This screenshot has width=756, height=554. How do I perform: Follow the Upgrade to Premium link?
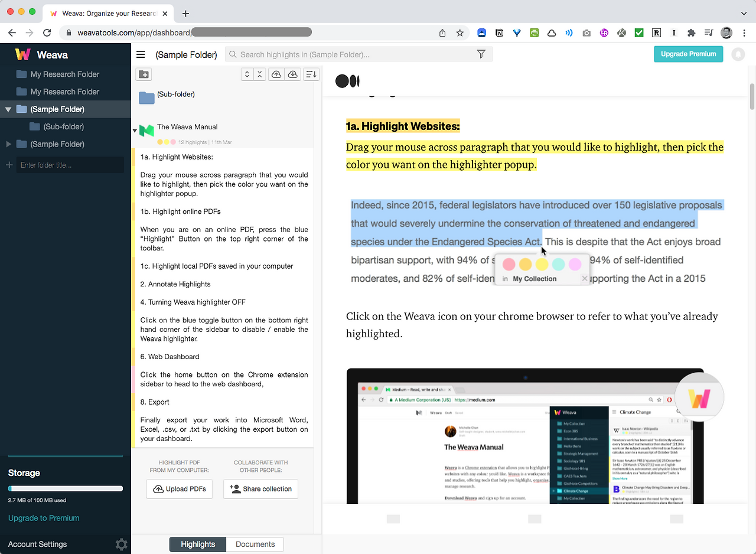coord(44,518)
